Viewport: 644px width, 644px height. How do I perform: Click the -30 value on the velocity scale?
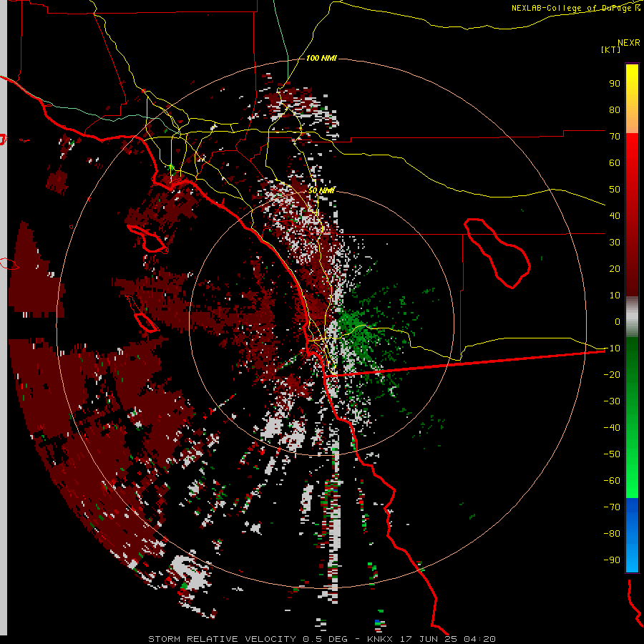click(612, 401)
